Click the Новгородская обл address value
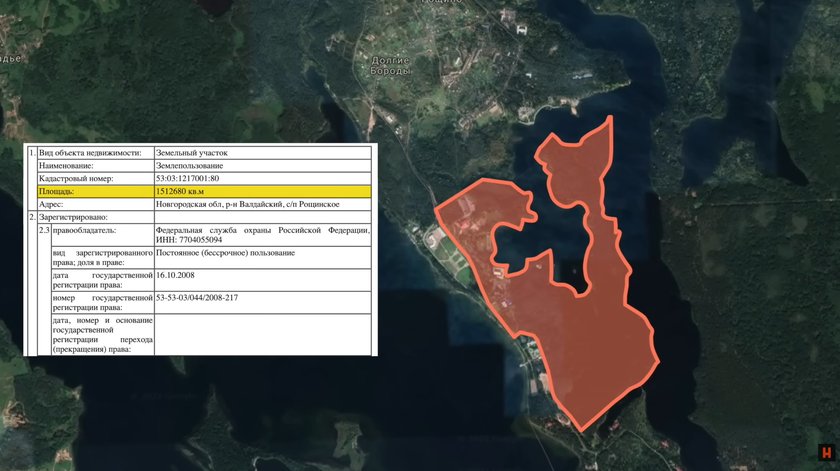The height and width of the screenshot is (471, 840). 260,203
